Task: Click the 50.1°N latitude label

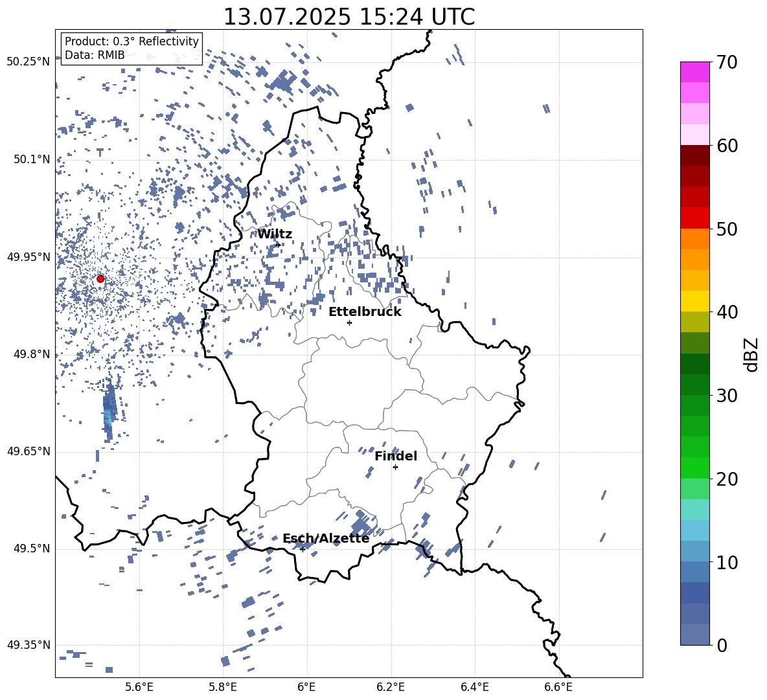Action: [32, 159]
